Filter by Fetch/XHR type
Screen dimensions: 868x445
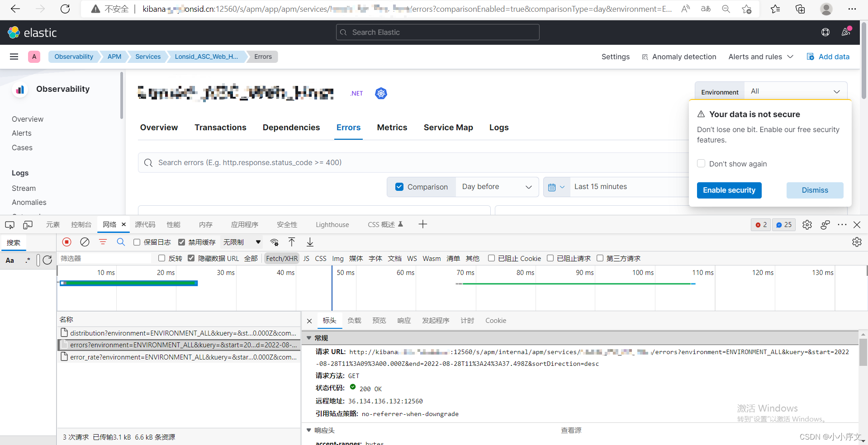point(282,258)
